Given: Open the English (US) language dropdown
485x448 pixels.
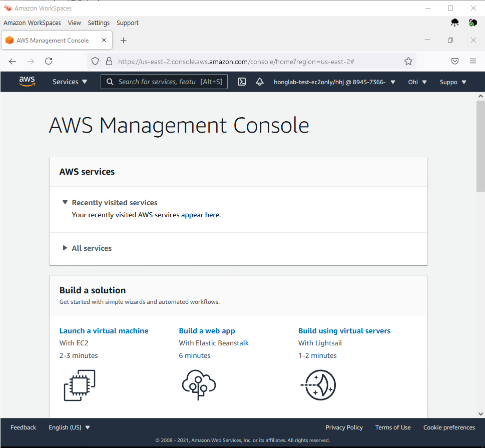Looking at the screenshot, I should coord(69,427).
